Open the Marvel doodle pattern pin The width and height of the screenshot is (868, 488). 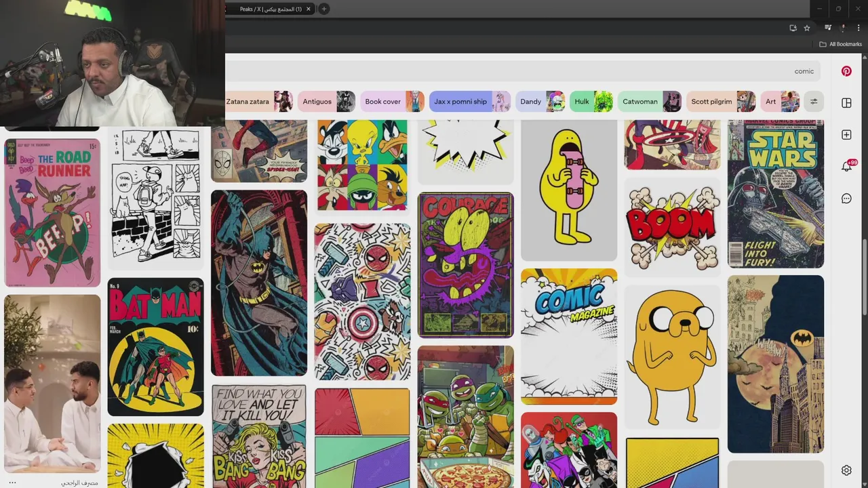point(362,302)
